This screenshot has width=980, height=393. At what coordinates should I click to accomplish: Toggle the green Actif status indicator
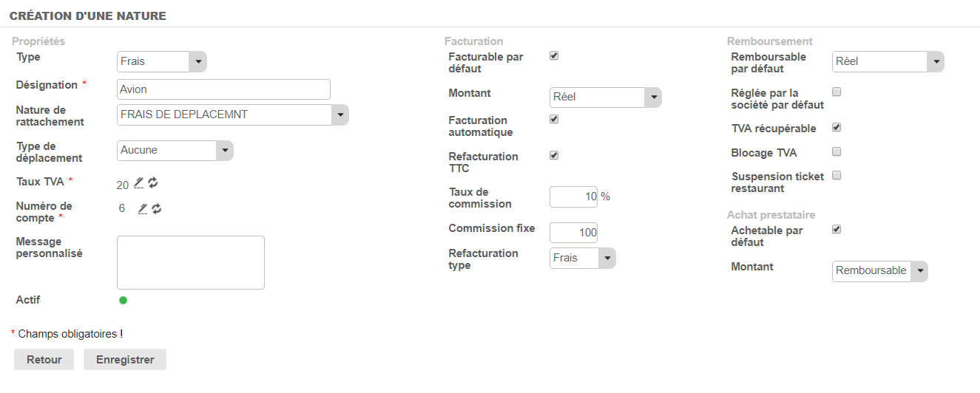click(123, 300)
